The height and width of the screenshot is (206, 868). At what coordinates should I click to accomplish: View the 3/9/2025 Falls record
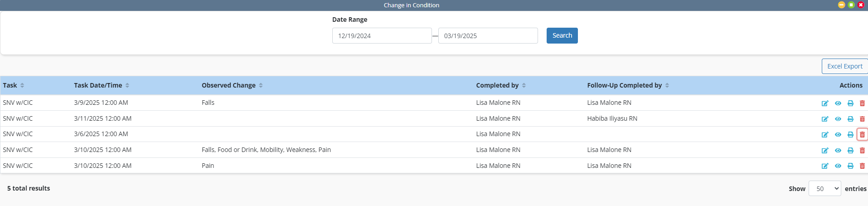(x=838, y=103)
